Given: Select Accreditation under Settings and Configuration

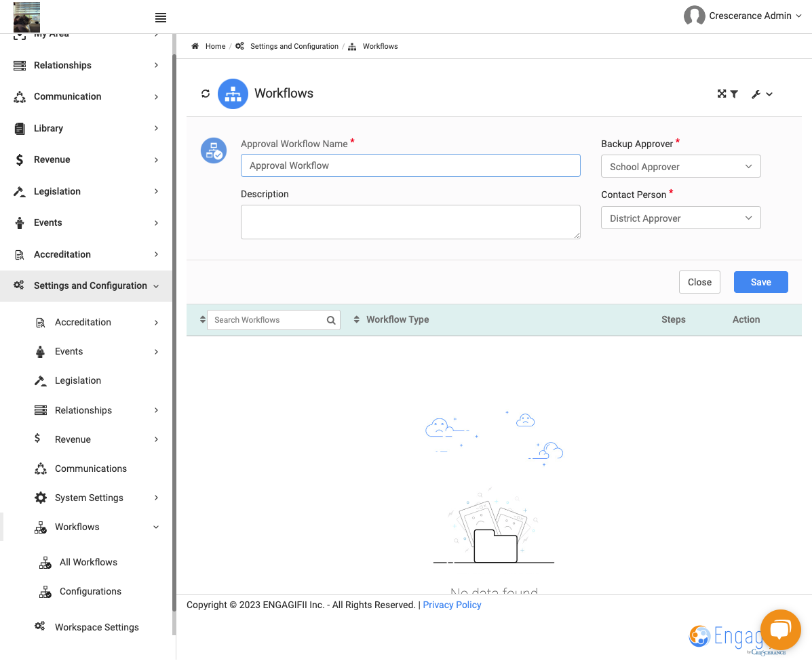Looking at the screenshot, I should tap(83, 323).
